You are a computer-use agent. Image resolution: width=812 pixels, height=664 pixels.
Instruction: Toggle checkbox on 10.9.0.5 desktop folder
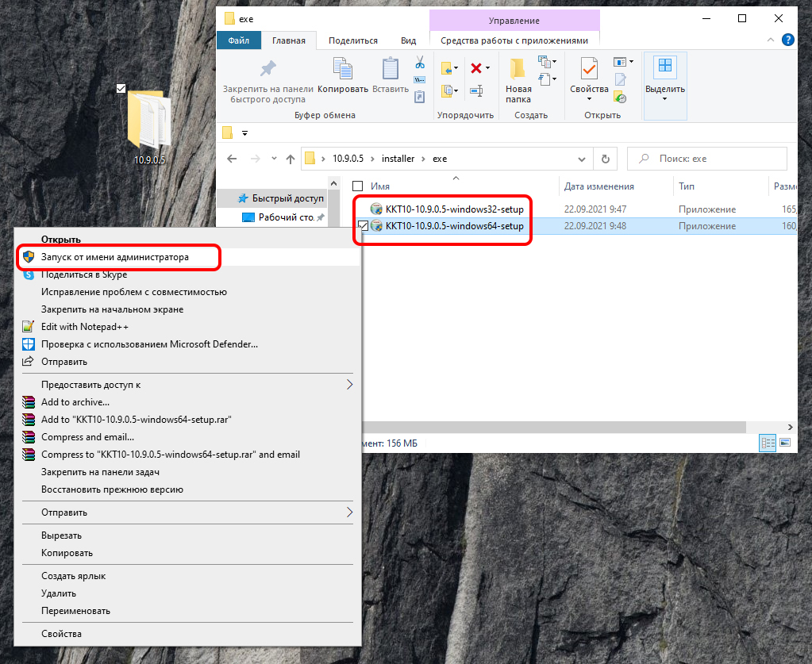tap(121, 88)
